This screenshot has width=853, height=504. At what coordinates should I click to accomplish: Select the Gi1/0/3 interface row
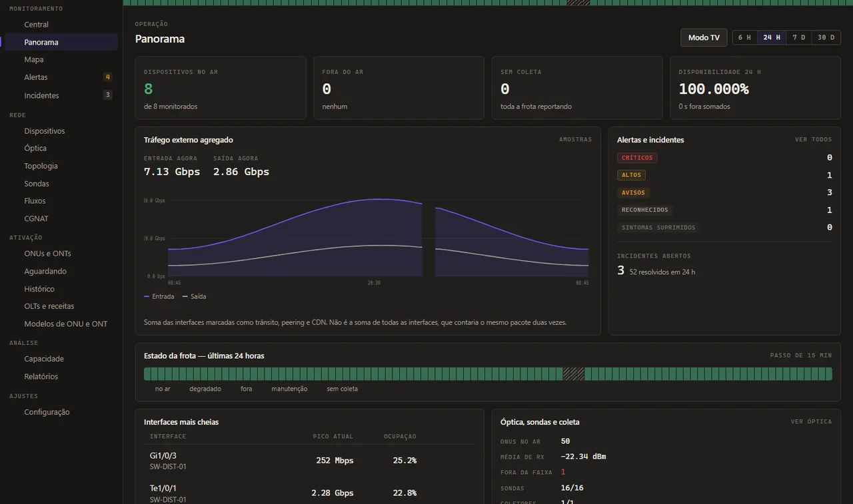click(x=310, y=461)
